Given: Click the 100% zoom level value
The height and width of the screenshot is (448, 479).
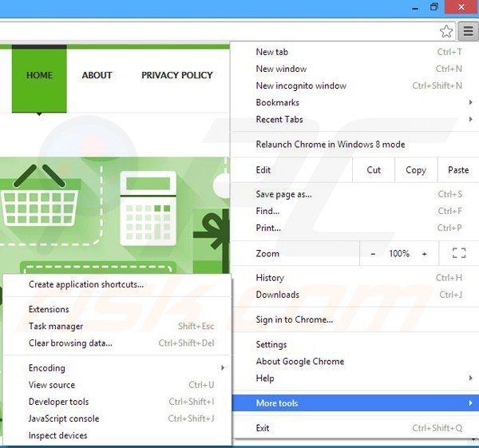Looking at the screenshot, I should click(399, 253).
